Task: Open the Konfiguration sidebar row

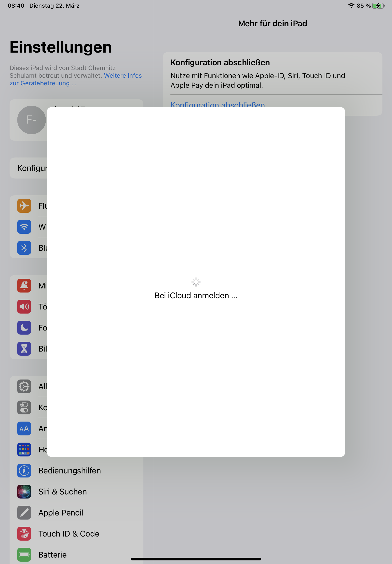Action: (x=28, y=168)
